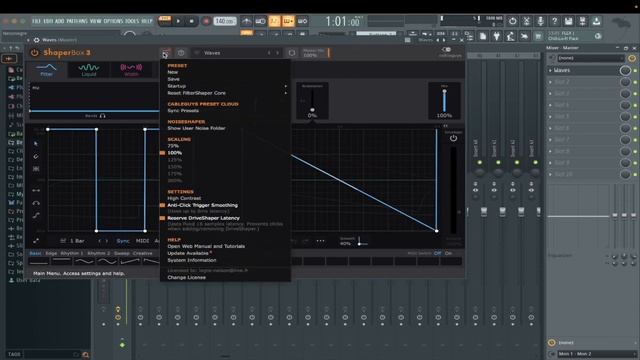Open the ShaperBox main menu icon
Image resolution: width=640 pixels, height=360 pixels.
coord(165,53)
